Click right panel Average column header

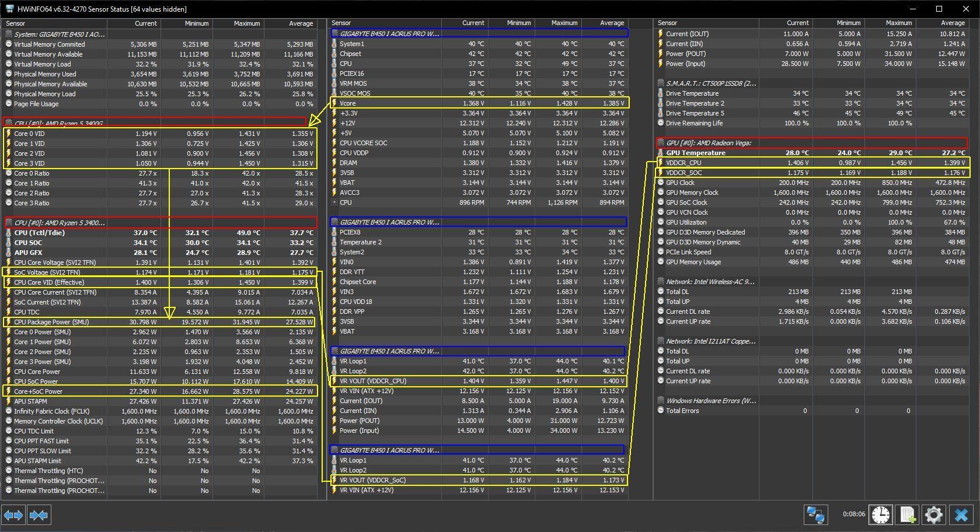point(943,23)
